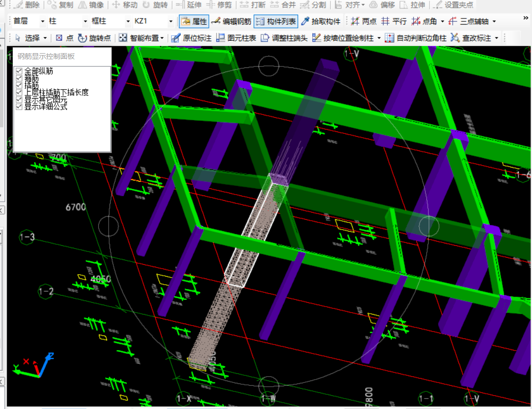Open 图元柱表 (element column table)
The width and height of the screenshot is (532, 409).
(x=236, y=38)
